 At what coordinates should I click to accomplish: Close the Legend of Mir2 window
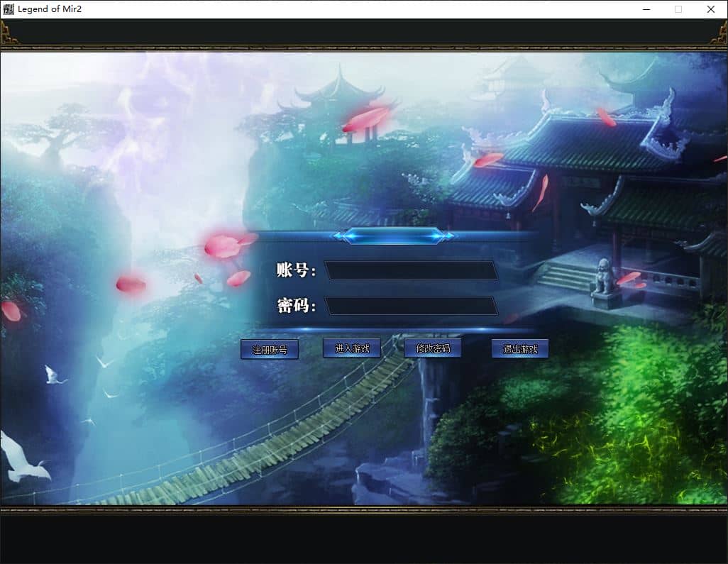pyautogui.click(x=711, y=9)
